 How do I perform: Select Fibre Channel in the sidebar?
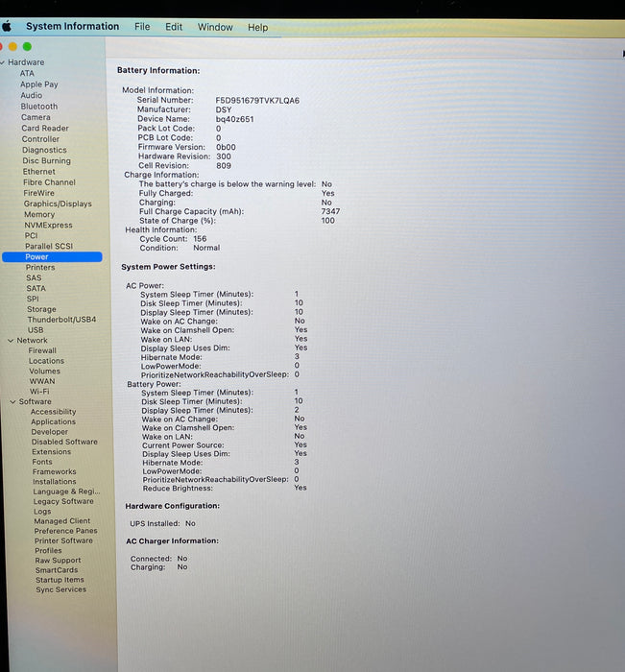click(x=49, y=182)
